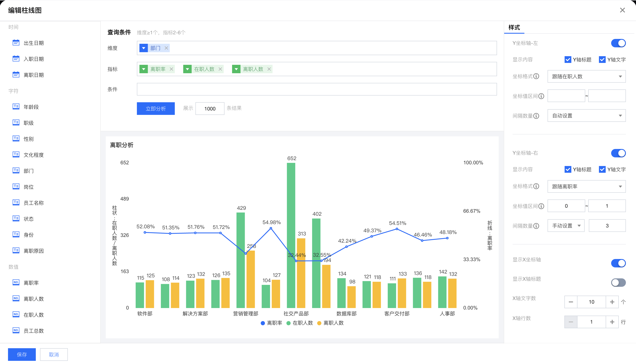Click the 保存 button
The height and width of the screenshot is (364, 636).
click(22, 354)
